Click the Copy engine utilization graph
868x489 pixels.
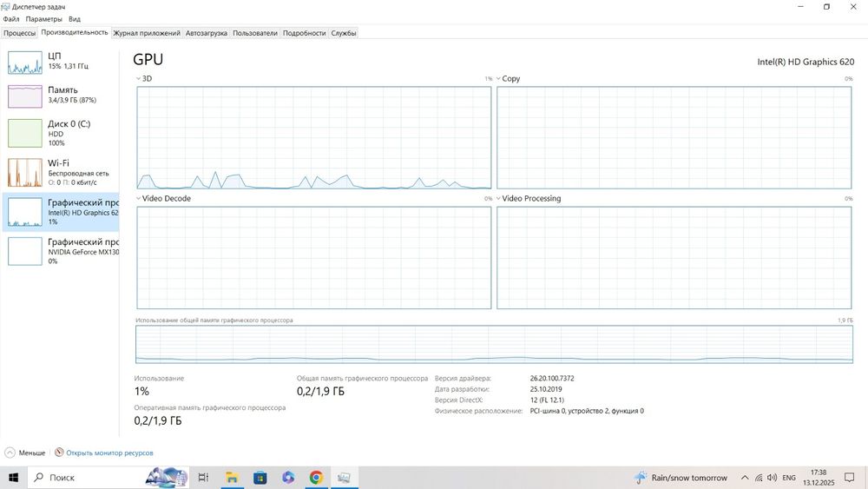coord(674,138)
